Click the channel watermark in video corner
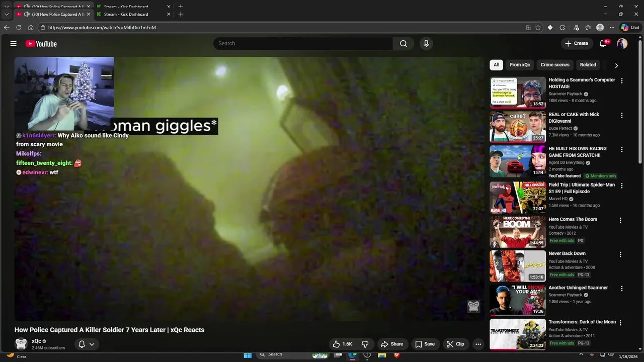Viewport: 644px width, 362px height. [473, 306]
